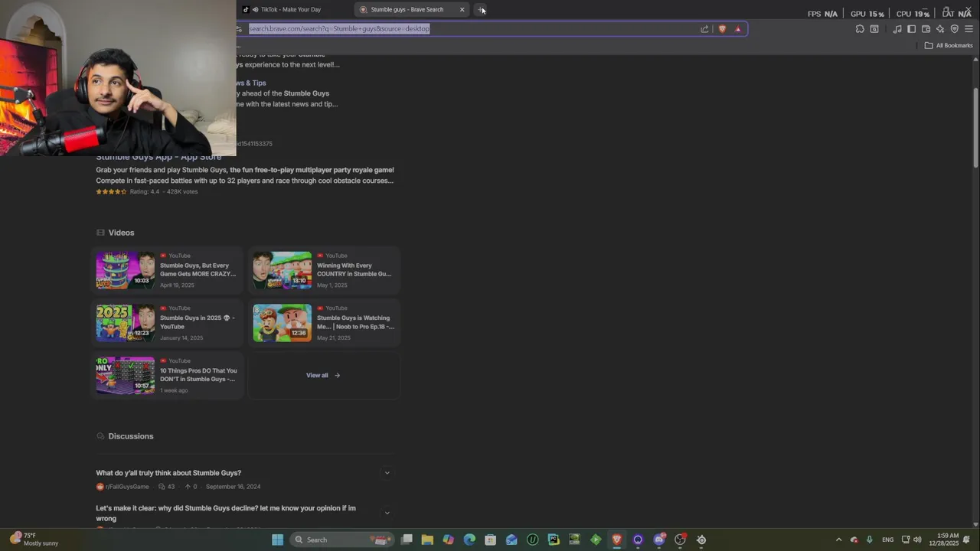Screen dimensions: 980x551
Task: Open the volume speaker tray icon
Action: click(917, 540)
